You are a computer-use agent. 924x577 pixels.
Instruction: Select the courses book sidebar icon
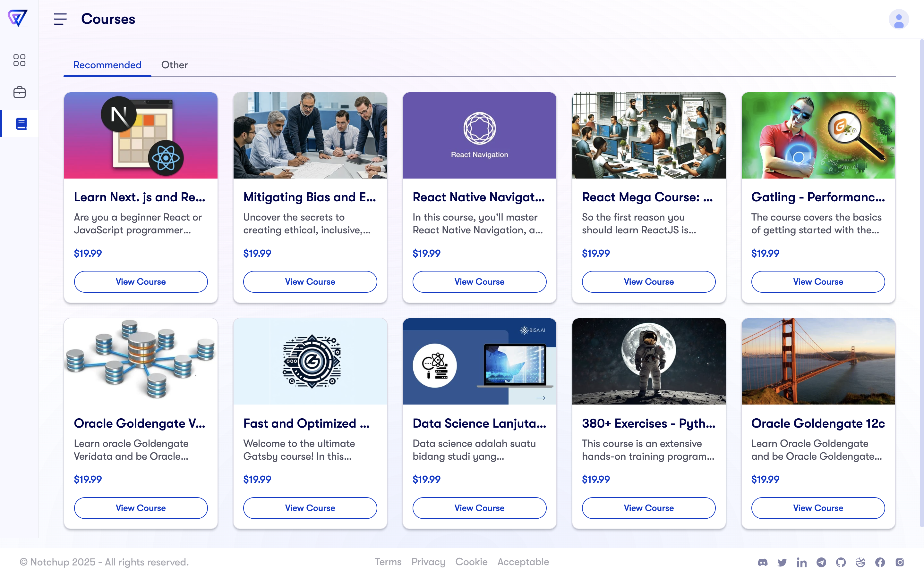pos(21,124)
